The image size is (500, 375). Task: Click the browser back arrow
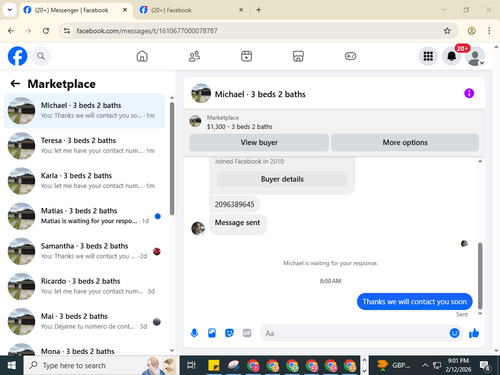pos(11,31)
